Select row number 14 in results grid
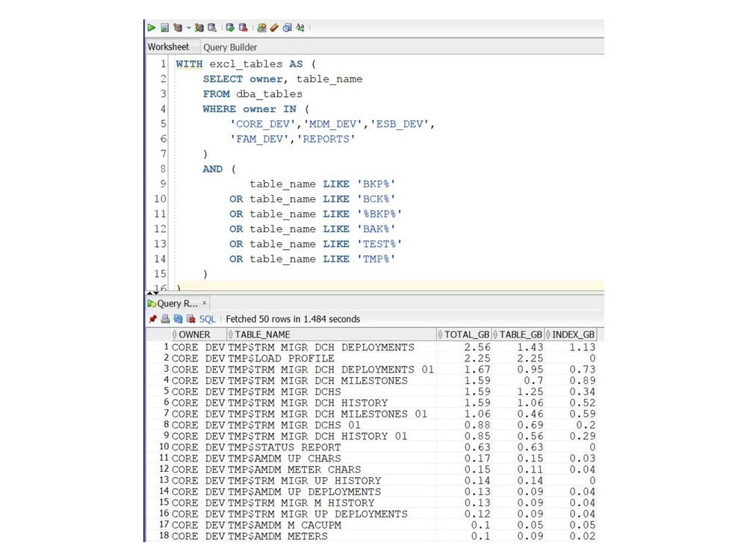 [x=164, y=491]
